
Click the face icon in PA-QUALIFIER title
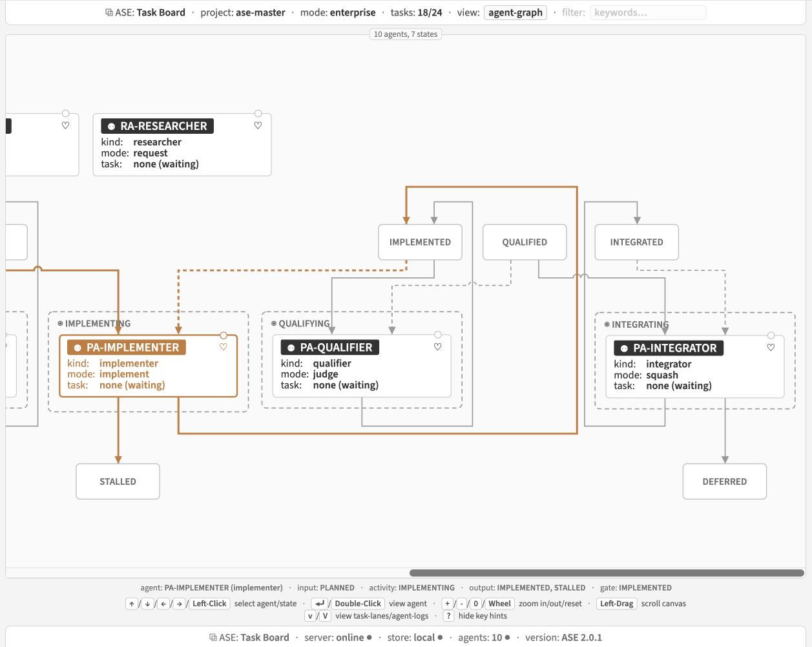click(291, 348)
